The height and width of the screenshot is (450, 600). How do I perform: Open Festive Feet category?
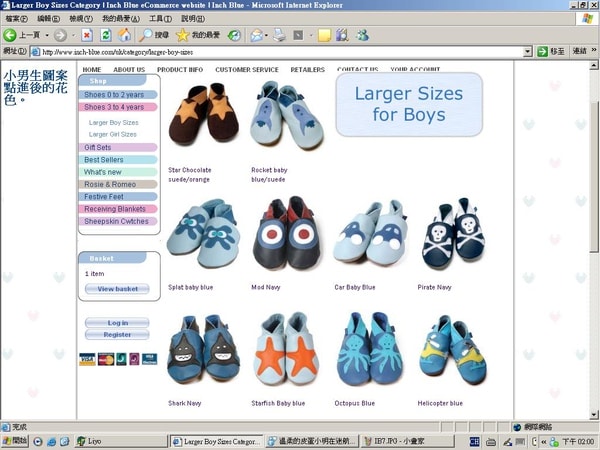[118, 196]
